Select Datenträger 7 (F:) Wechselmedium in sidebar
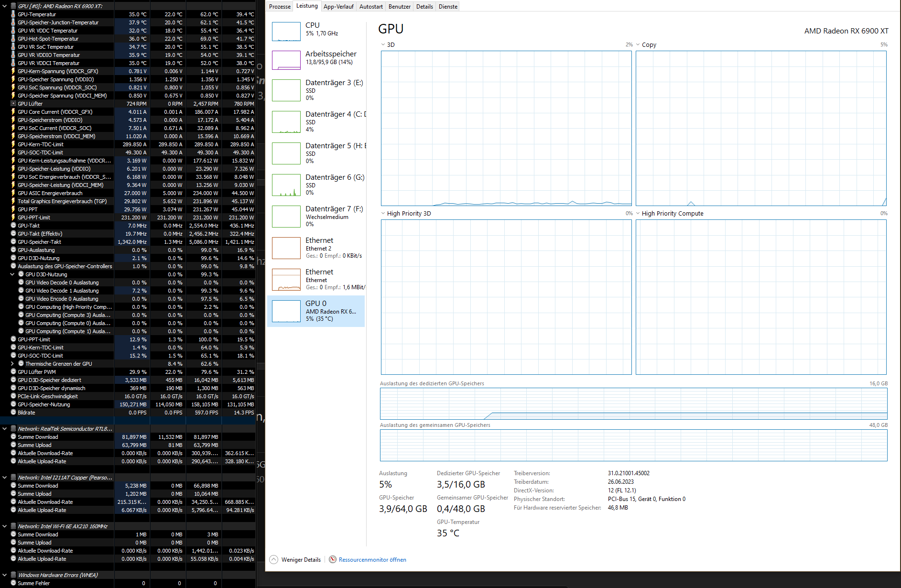 [x=316, y=216]
